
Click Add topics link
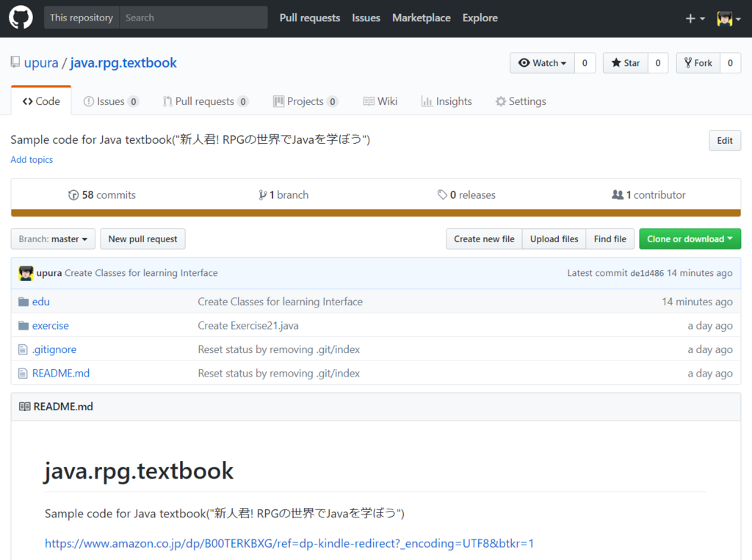(32, 160)
